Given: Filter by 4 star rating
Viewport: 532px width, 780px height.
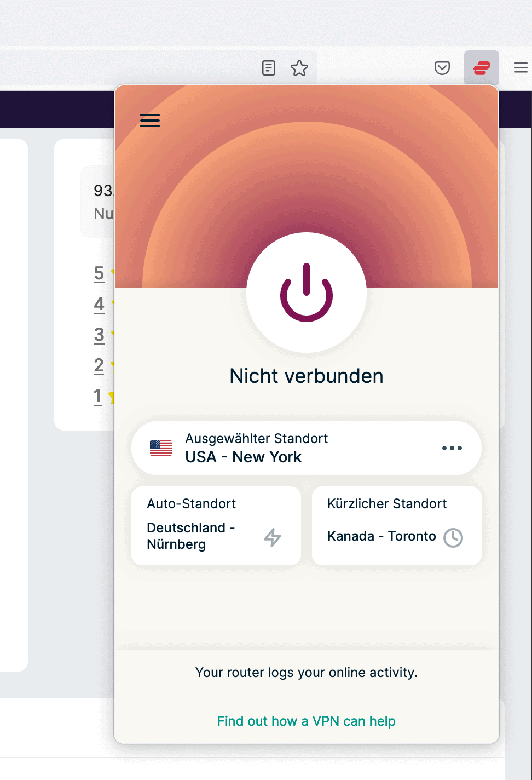Looking at the screenshot, I should coord(99,303).
